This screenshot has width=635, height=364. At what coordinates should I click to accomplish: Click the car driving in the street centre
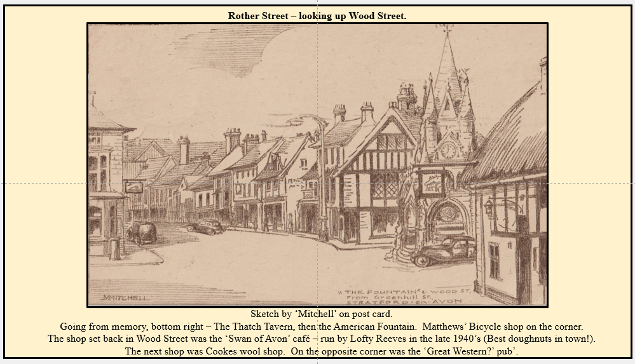pos(205,227)
